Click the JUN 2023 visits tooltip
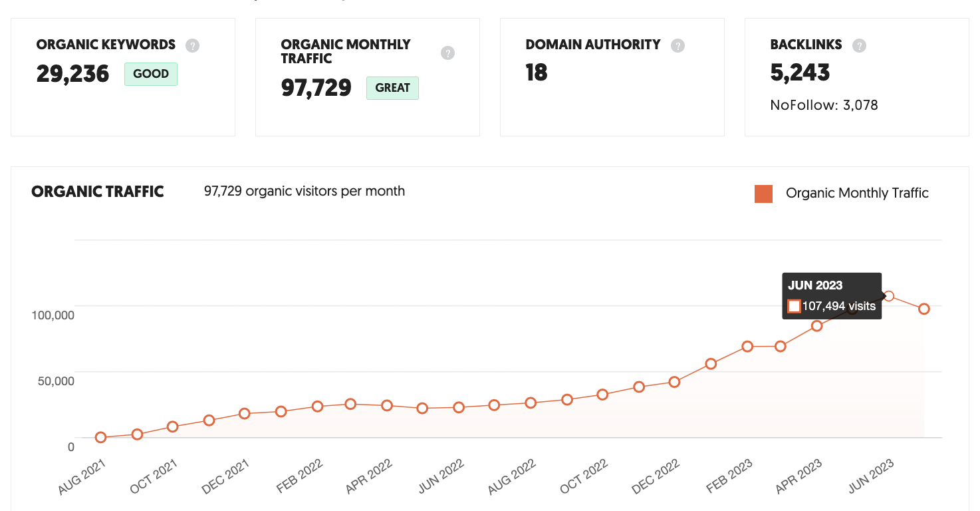This screenshot has width=980, height=511. tap(831, 295)
